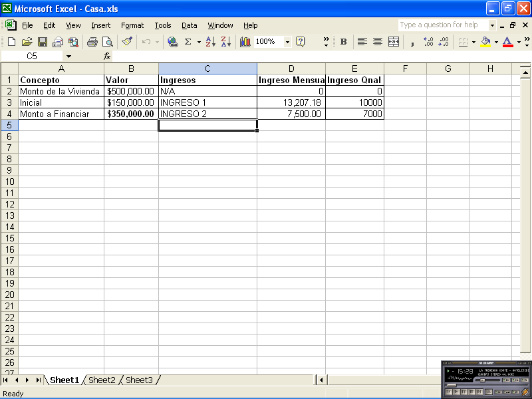
Task: Activate the Format Painter brush
Action: (x=127, y=42)
